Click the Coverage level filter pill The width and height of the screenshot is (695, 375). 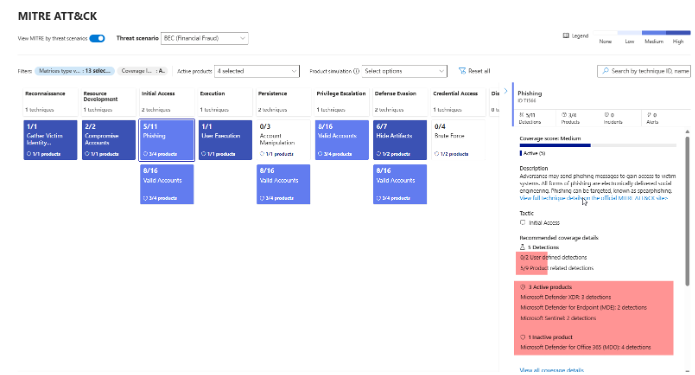[143, 71]
